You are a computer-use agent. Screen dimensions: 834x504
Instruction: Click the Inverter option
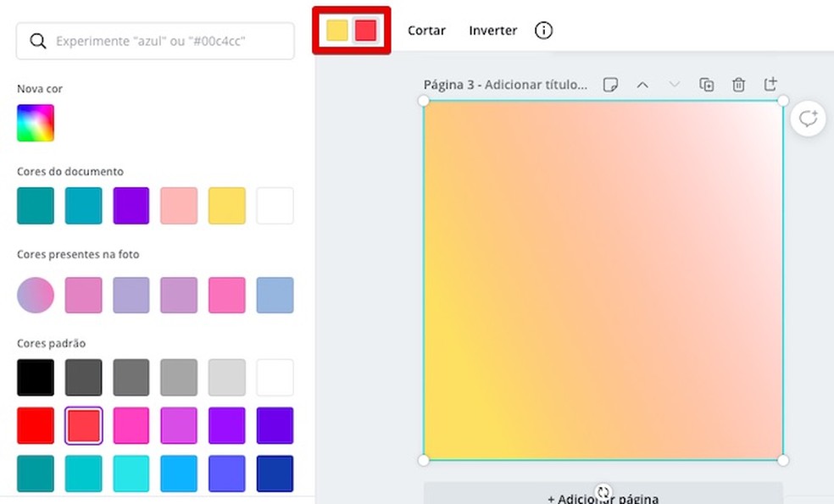pyautogui.click(x=492, y=30)
